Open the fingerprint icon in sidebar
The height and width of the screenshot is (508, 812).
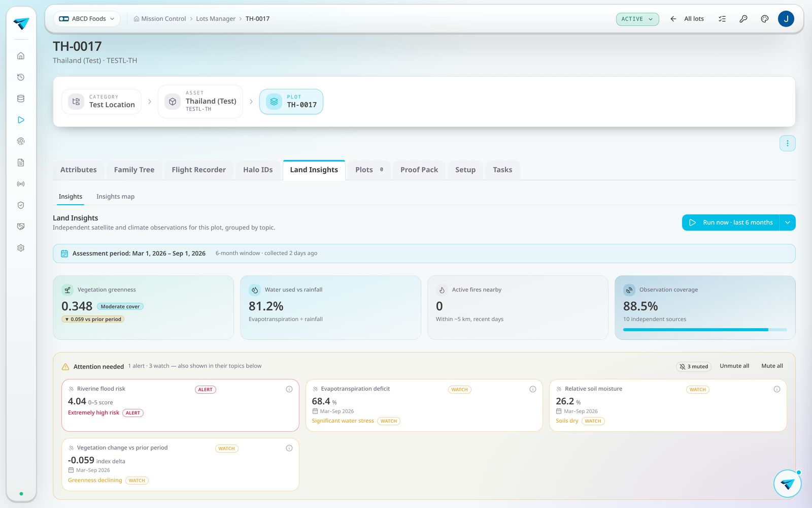tap(21, 141)
